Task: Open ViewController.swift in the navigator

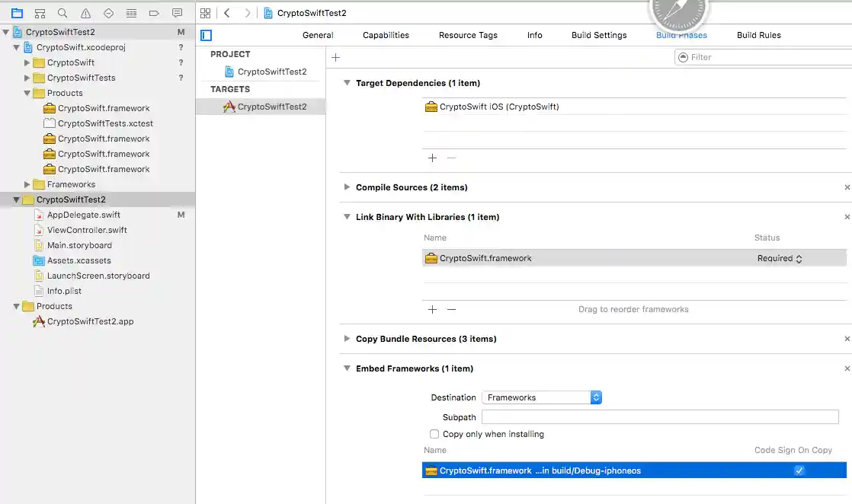Action: (x=87, y=230)
